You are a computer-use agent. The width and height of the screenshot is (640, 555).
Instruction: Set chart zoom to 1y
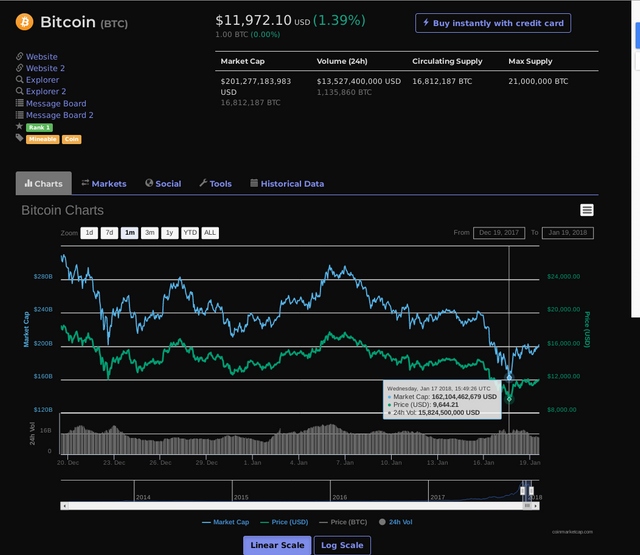pyautogui.click(x=170, y=233)
